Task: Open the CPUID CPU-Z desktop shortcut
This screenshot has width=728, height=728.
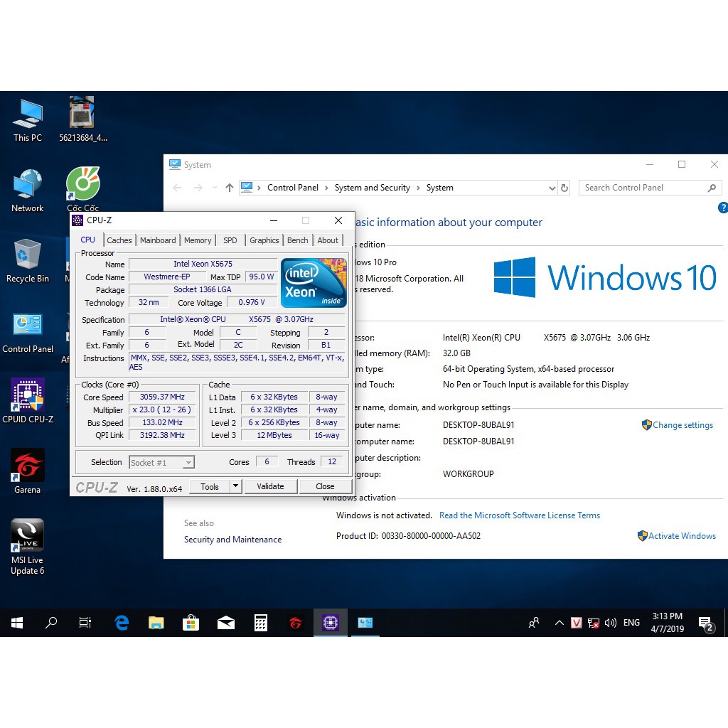Action: click(28, 397)
